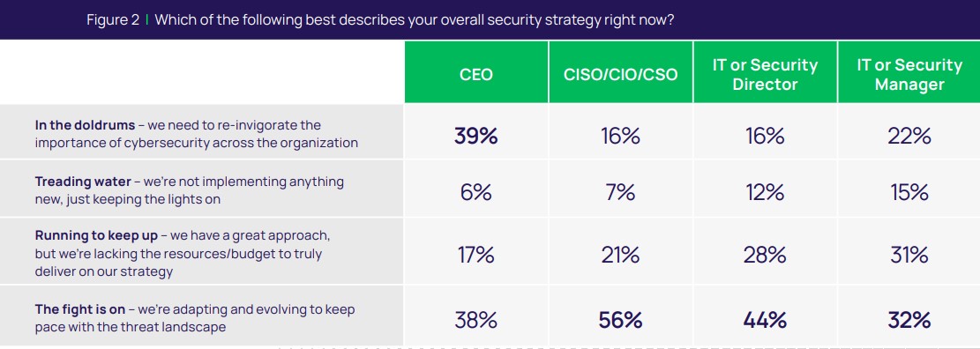980x349 pixels.
Task: Select the CISO/CIO/CSO column header
Action: [621, 75]
